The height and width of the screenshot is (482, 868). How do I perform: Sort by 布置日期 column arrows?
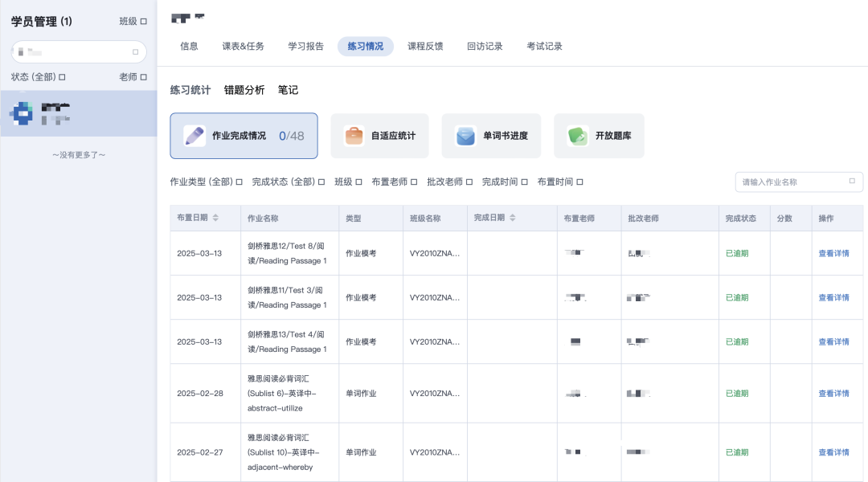(x=215, y=219)
